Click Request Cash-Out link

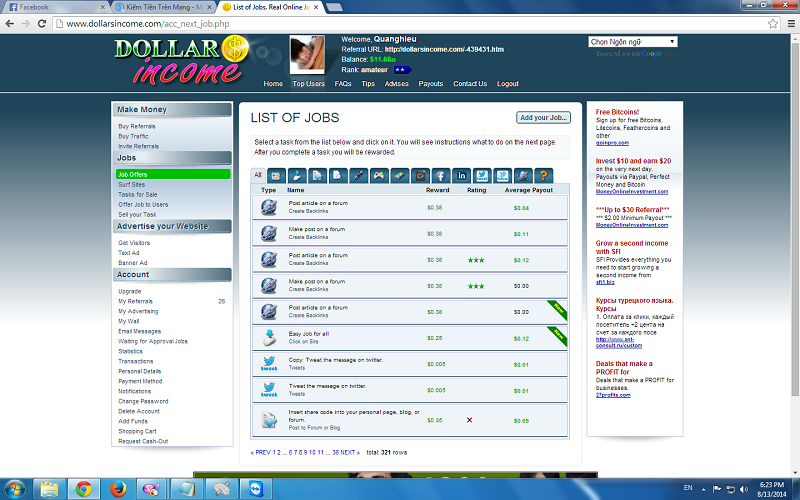(x=143, y=441)
